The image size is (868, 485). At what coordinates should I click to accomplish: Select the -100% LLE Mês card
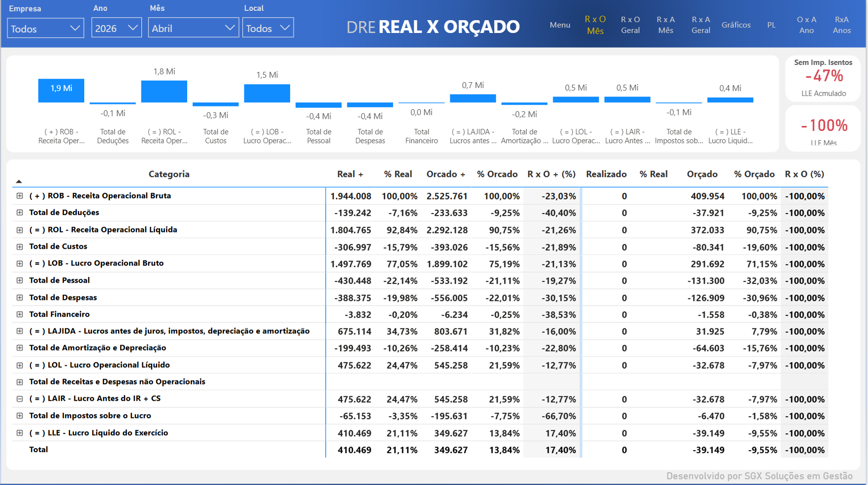click(x=823, y=128)
